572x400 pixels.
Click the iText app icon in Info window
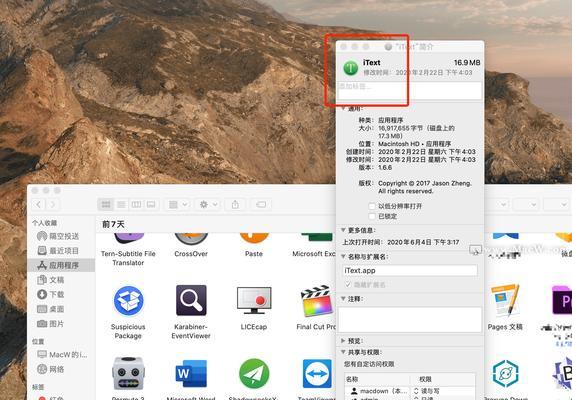[351, 68]
